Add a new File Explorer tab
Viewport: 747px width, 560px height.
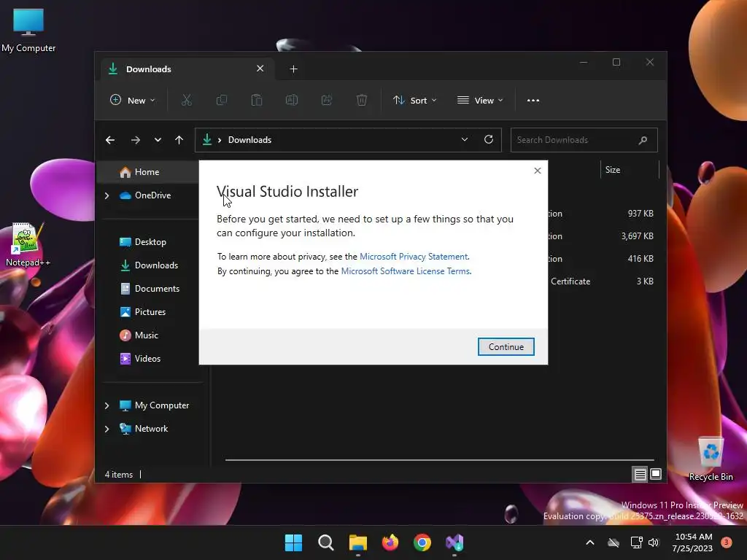293,69
